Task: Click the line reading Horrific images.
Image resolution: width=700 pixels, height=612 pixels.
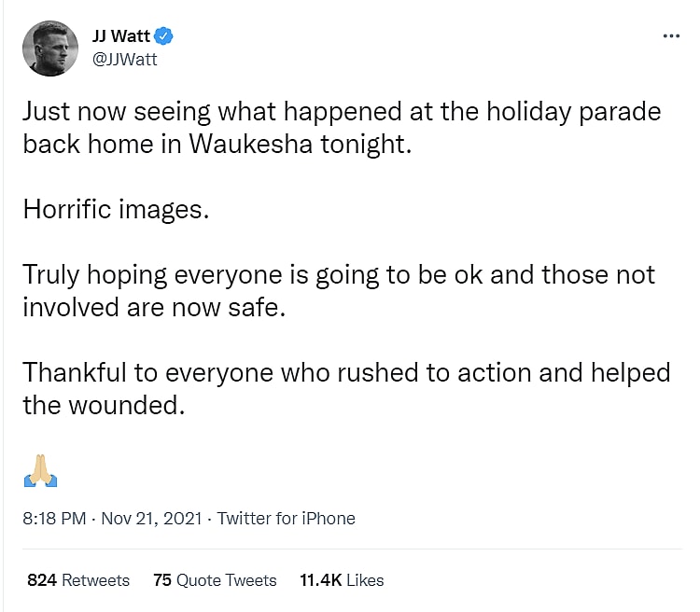Action: coord(113,209)
